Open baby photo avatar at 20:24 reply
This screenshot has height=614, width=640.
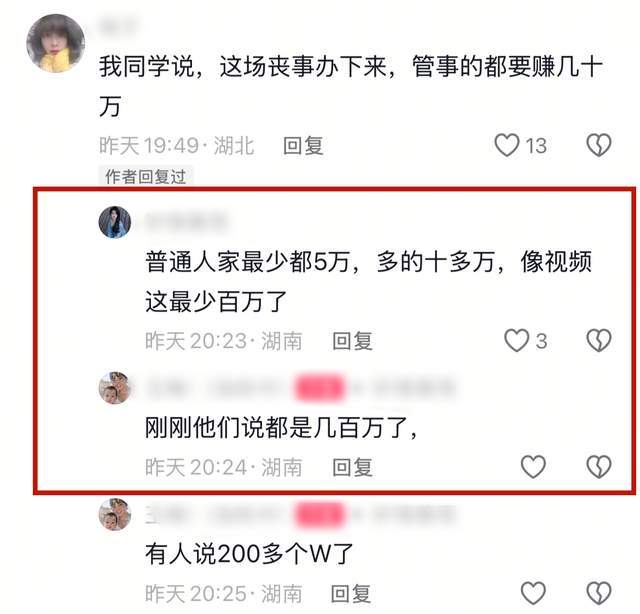115,388
